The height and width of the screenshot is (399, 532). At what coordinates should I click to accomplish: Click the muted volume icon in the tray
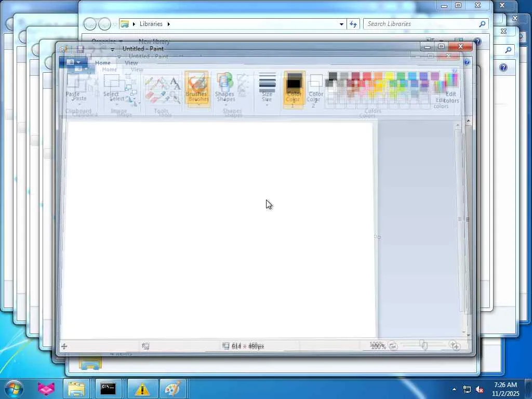(x=480, y=390)
